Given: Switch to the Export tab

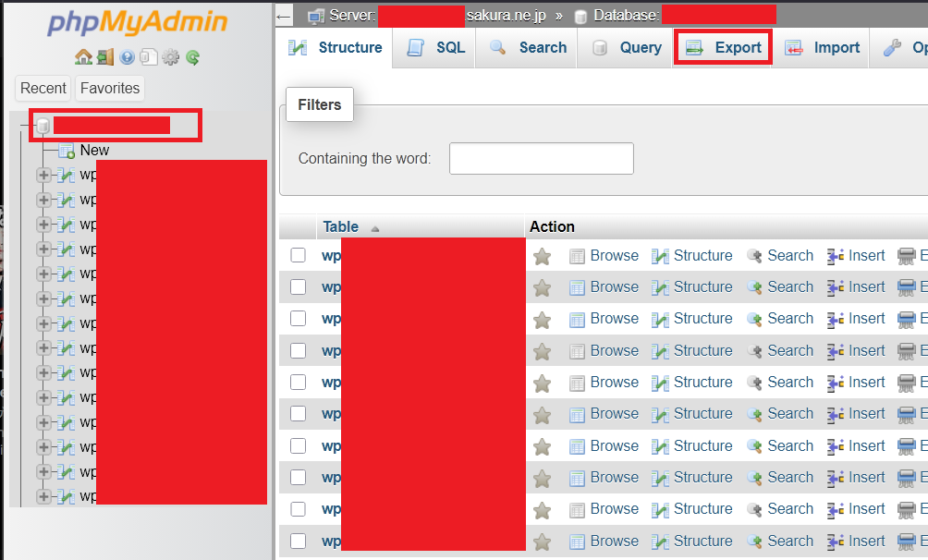Looking at the screenshot, I should pos(725,47).
